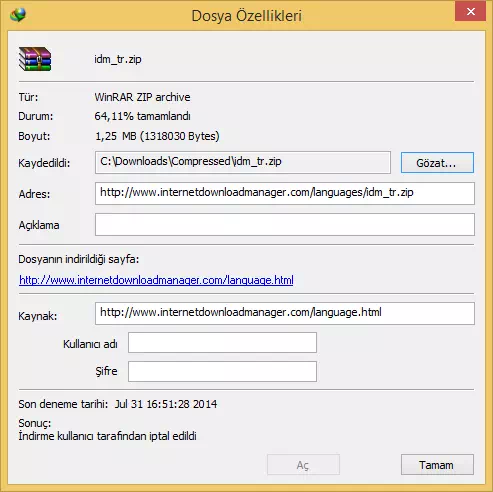
Task: Open the language.html download page link
Action: click(x=156, y=280)
